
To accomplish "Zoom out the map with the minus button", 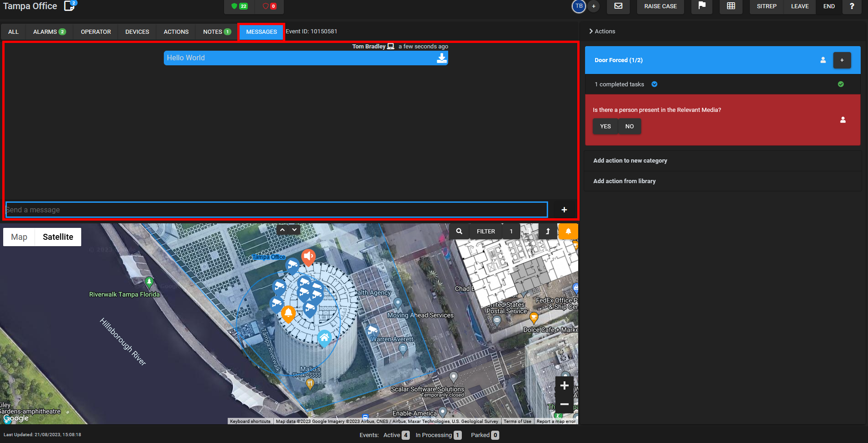I will (564, 404).
